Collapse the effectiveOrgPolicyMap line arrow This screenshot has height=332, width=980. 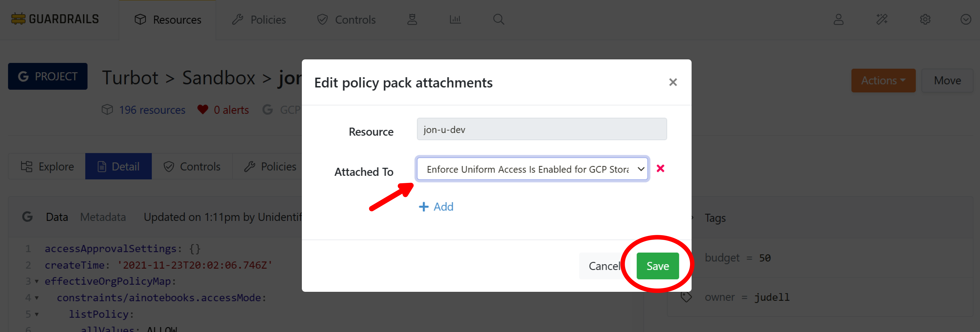pyautogui.click(x=37, y=281)
